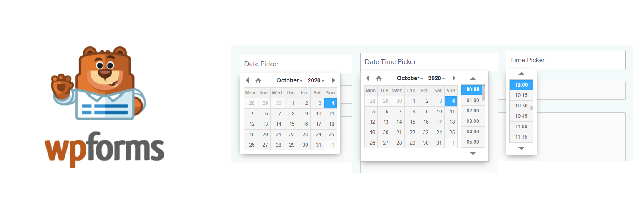
Task: Click down arrow below Time Picker list
Action: coord(521,148)
